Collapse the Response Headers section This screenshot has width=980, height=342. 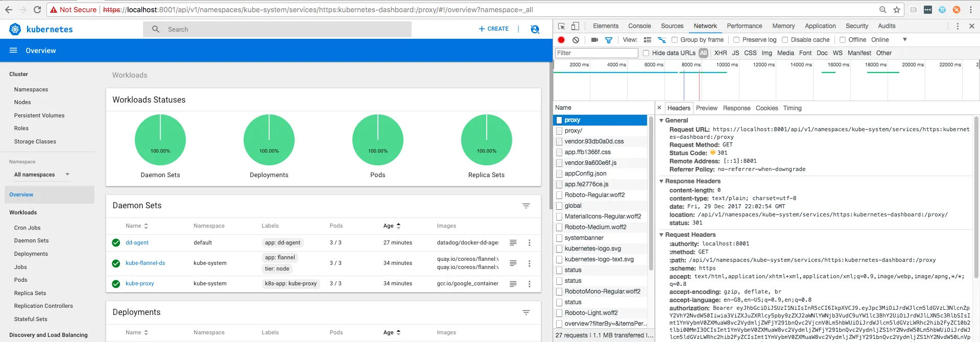661,181
